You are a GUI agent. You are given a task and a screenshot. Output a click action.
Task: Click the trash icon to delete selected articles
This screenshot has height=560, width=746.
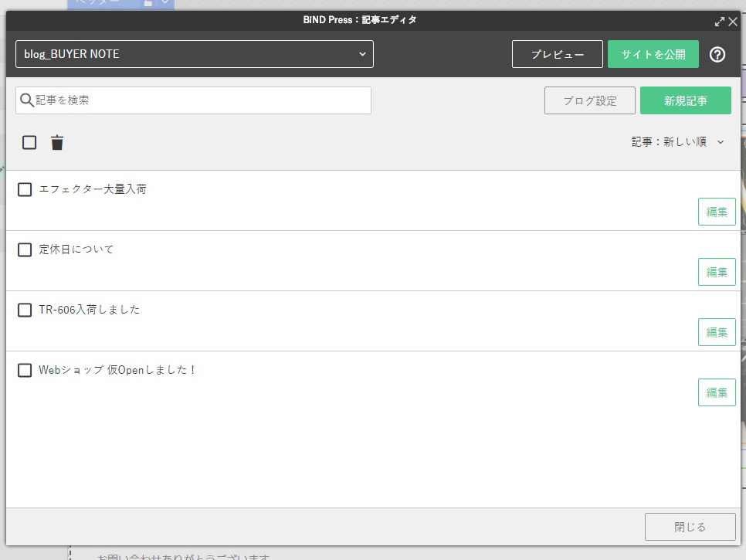pyautogui.click(x=56, y=142)
